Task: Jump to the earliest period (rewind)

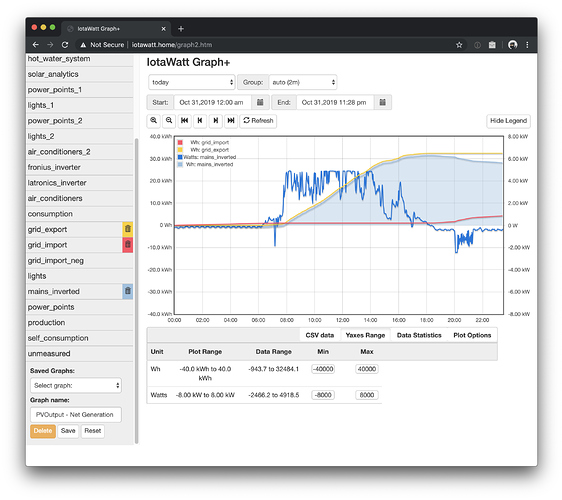Action: point(184,121)
